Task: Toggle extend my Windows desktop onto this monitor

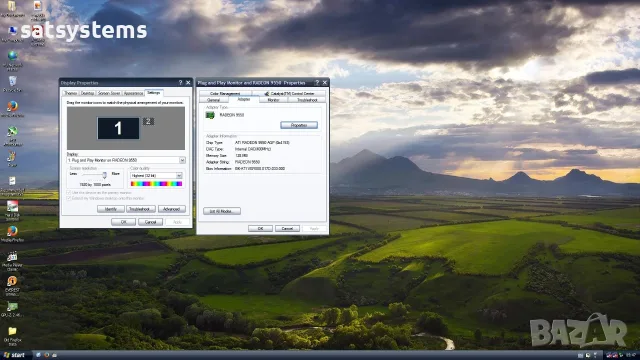Action: [69, 198]
